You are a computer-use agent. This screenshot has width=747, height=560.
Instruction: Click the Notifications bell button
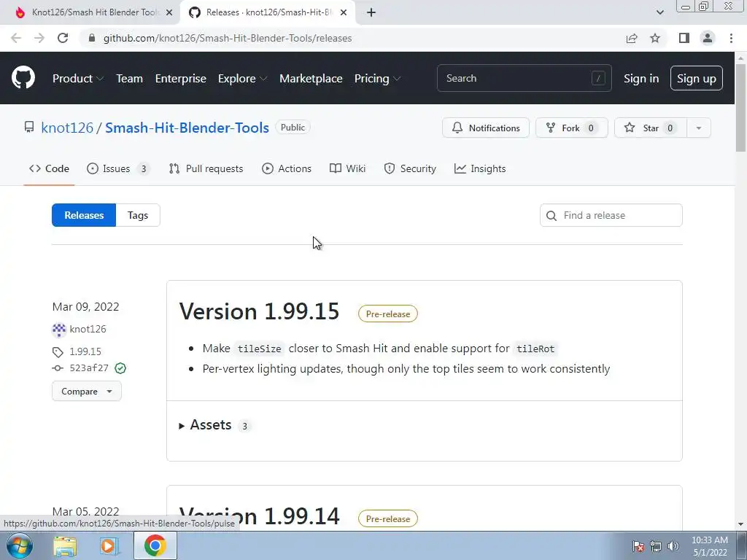pyautogui.click(x=485, y=128)
